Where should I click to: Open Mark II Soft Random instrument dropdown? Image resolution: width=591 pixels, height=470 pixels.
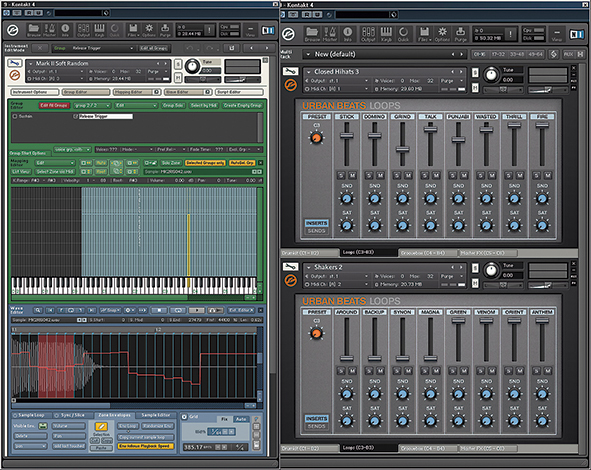pyautogui.click(x=31, y=63)
